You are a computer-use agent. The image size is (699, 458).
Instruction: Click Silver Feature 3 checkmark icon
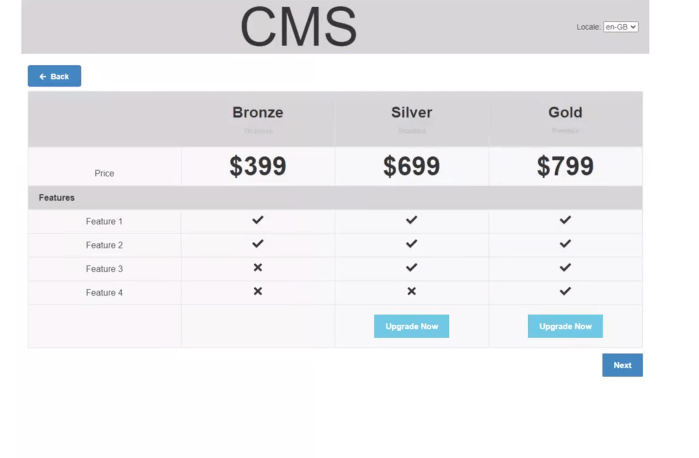click(x=411, y=268)
